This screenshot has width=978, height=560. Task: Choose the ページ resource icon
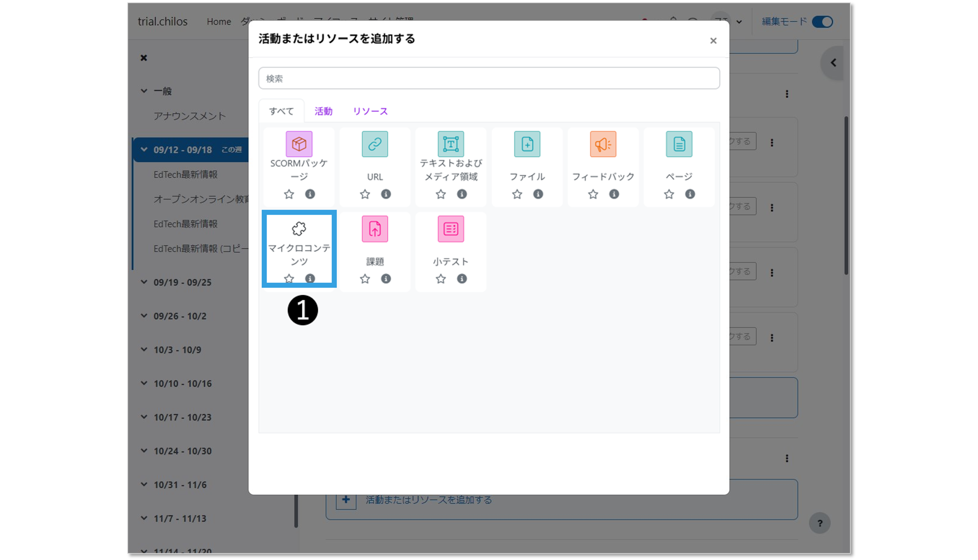tap(679, 144)
